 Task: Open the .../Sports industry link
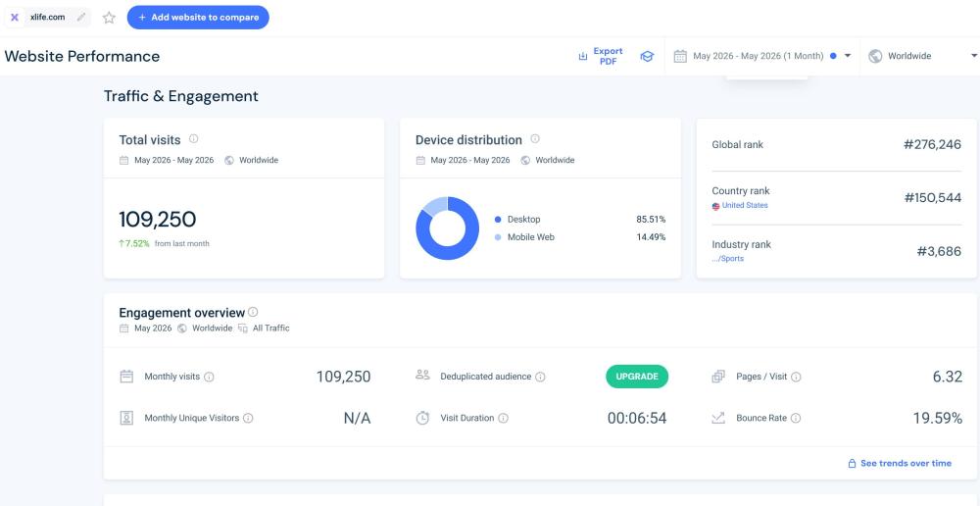(727, 258)
